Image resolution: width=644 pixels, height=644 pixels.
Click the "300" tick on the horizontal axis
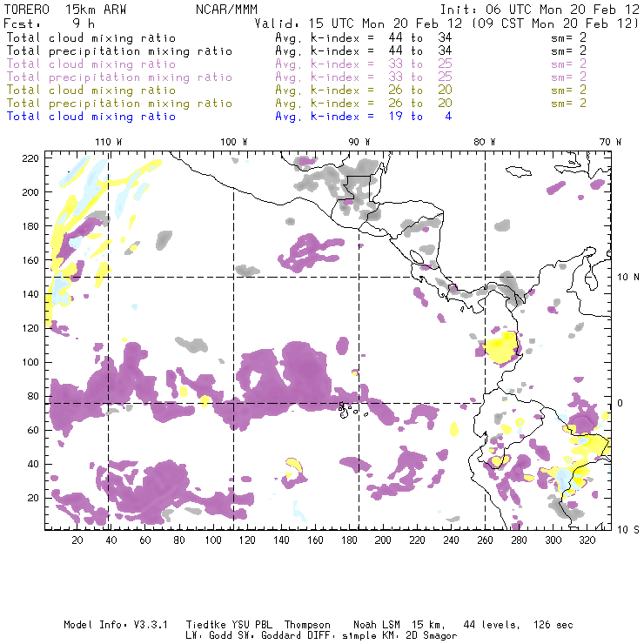pyautogui.click(x=553, y=540)
